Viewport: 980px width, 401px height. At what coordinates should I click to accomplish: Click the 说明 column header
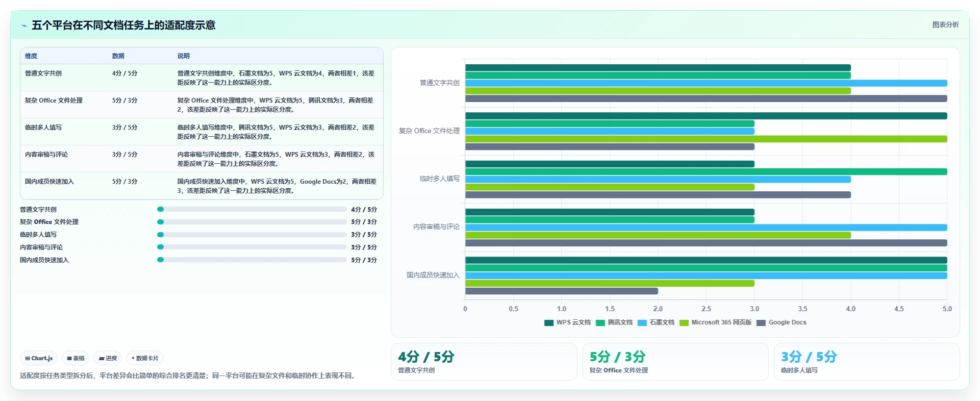pyautogui.click(x=184, y=56)
